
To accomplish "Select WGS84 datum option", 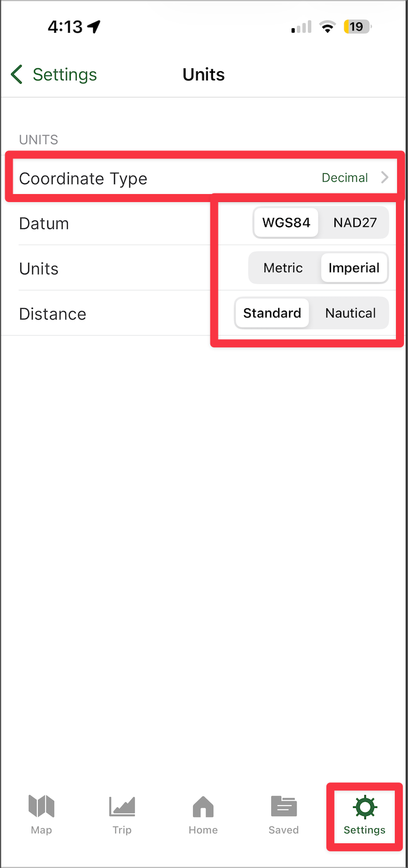I will click(x=286, y=223).
